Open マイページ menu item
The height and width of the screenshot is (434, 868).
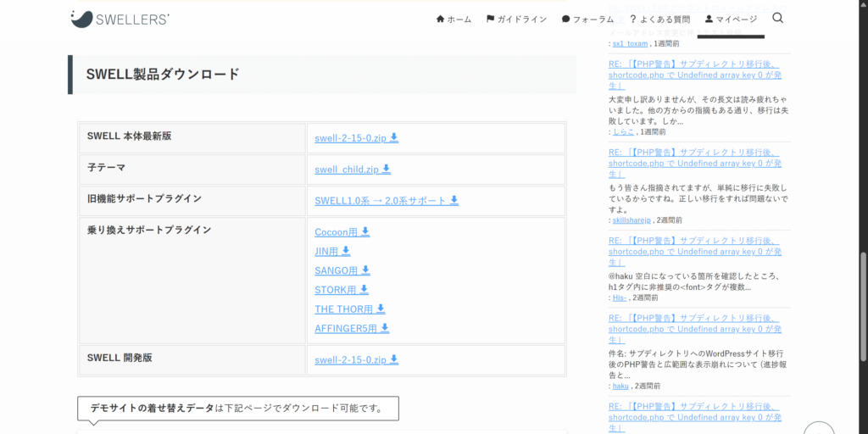731,19
